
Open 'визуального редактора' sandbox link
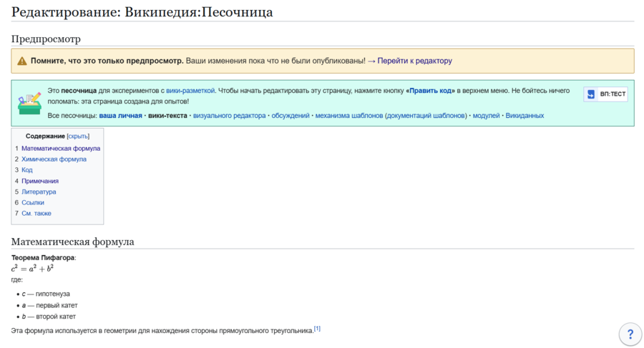point(230,116)
